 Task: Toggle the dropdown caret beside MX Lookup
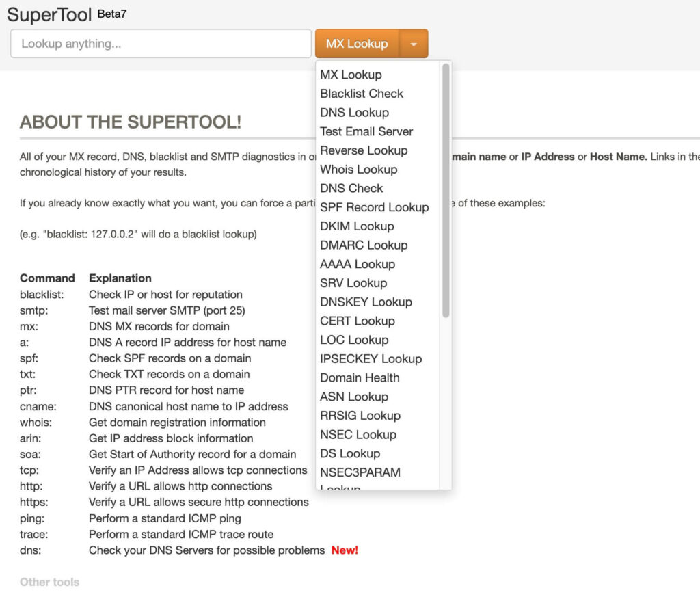click(414, 44)
